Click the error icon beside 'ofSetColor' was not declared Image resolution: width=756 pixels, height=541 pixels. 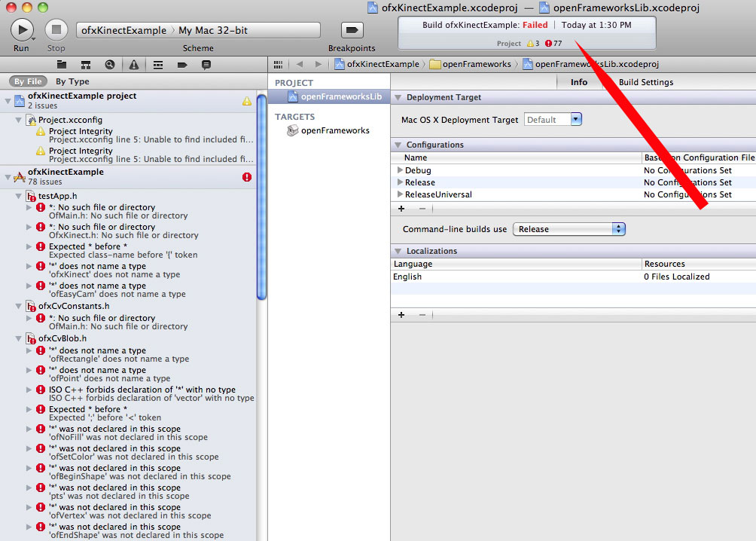point(41,448)
